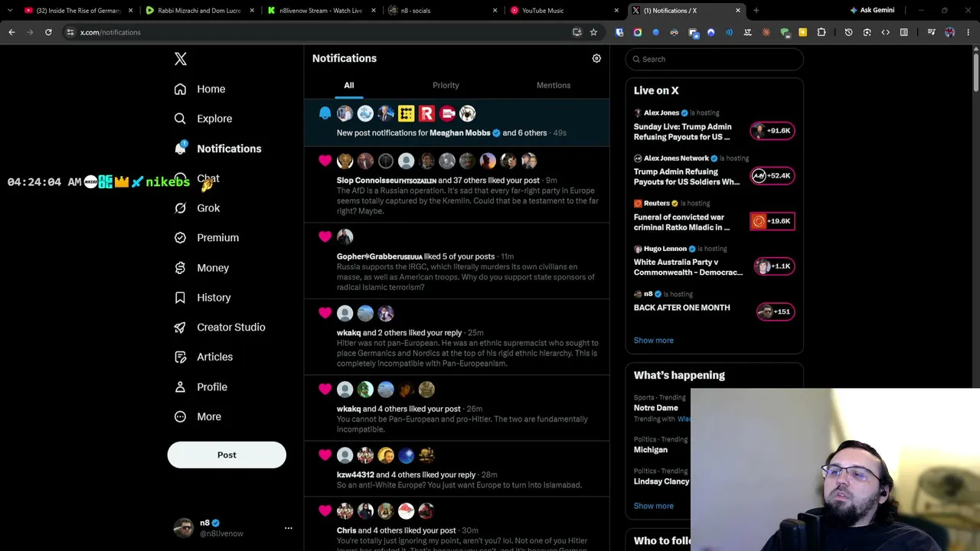Open kzw44312 liked your reply notification

457,468
